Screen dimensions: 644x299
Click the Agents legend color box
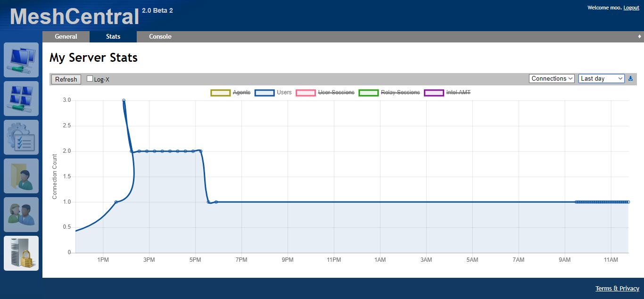pos(220,92)
